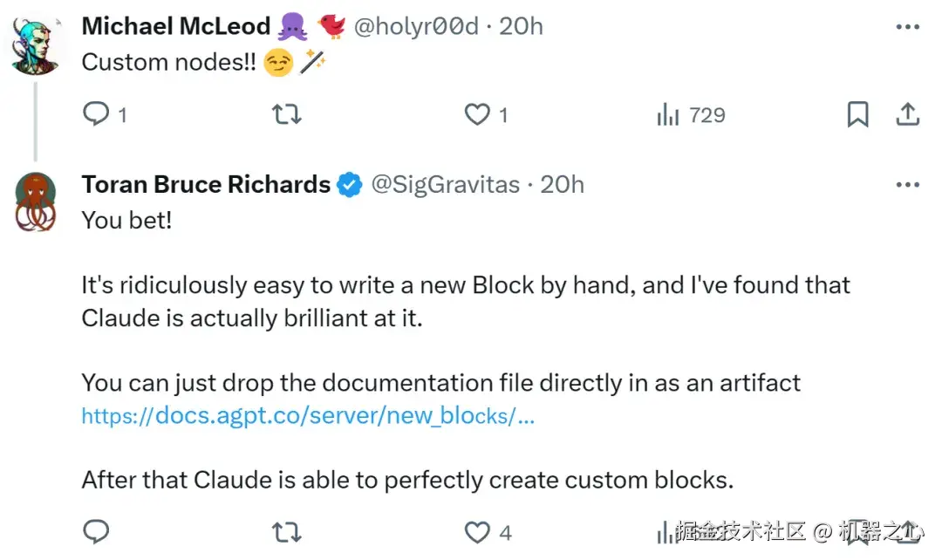The image size is (942, 560).
Task: Retweet Michael McLeod's Custom nodes tweet
Action: coord(287,114)
